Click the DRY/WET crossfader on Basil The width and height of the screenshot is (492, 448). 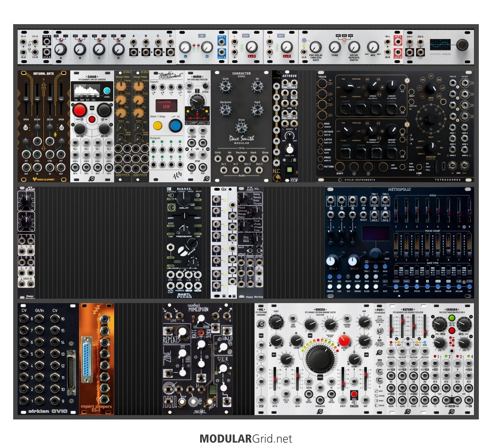(x=185, y=216)
